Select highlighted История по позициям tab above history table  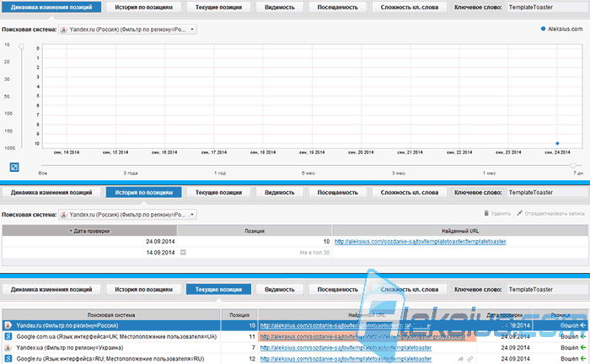click(144, 192)
